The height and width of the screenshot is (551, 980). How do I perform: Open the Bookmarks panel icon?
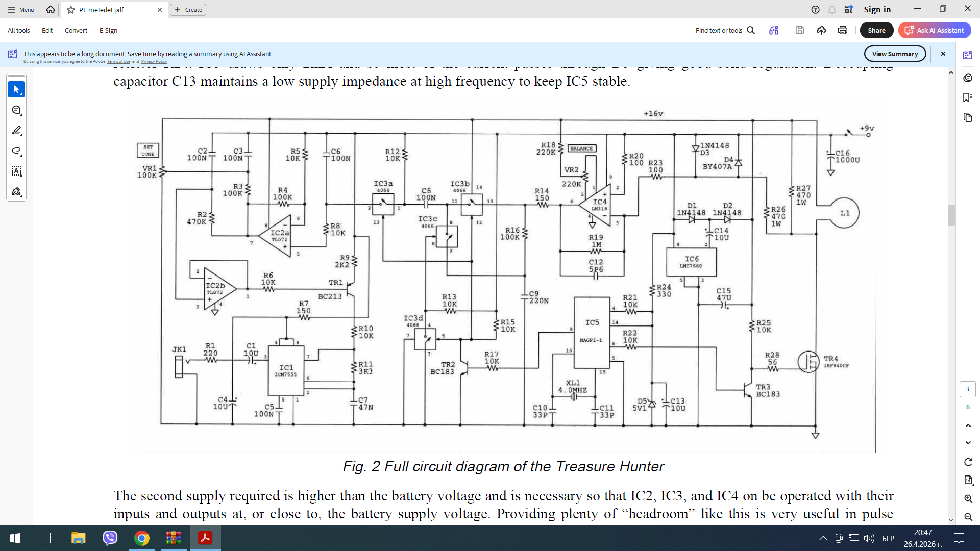[x=967, y=97]
